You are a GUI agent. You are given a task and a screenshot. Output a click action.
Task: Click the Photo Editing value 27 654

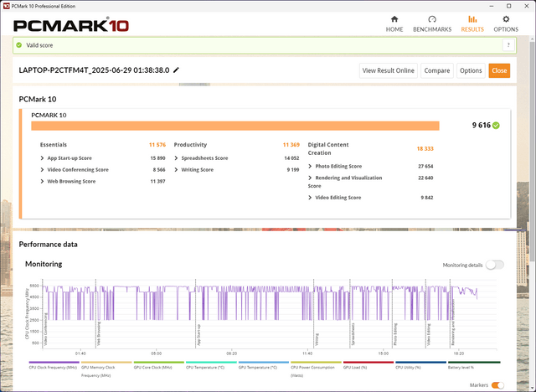(x=425, y=166)
